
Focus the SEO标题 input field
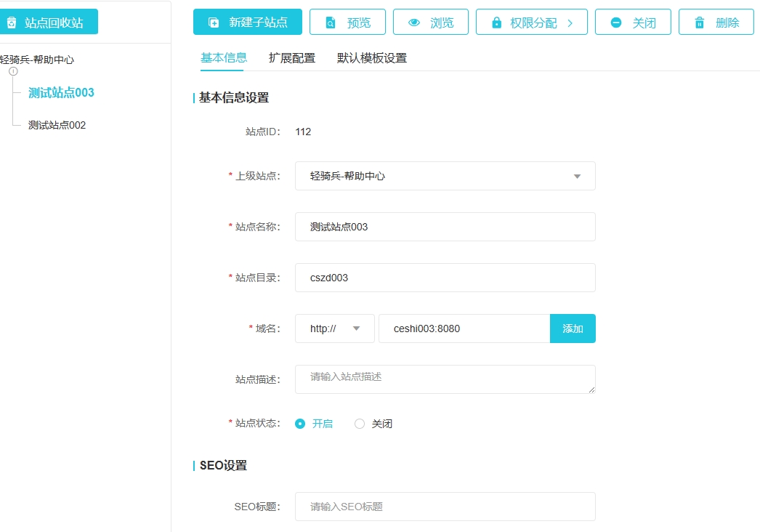pyautogui.click(x=445, y=507)
